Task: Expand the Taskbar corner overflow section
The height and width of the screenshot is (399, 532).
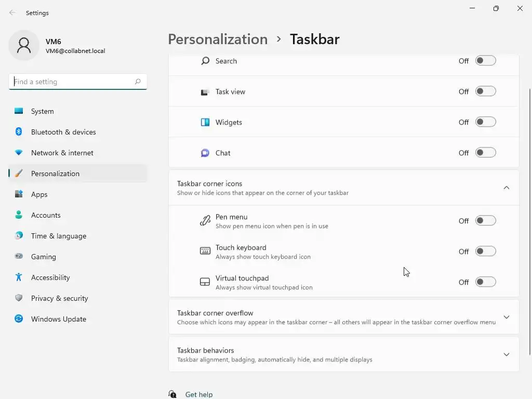Action: 507,317
